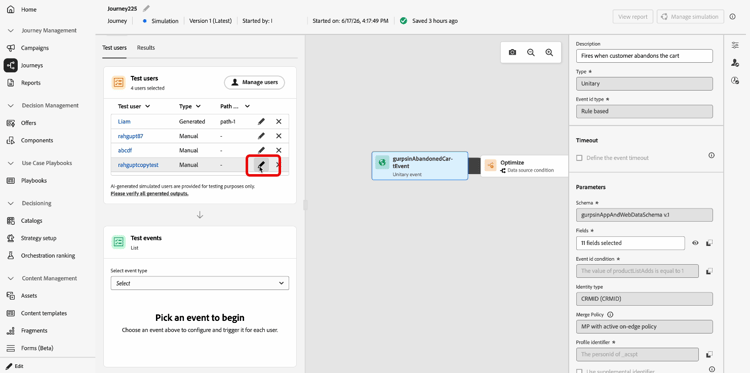Screen dimensions: 750x373
Task: Open the Liam user link
Action: (x=124, y=121)
